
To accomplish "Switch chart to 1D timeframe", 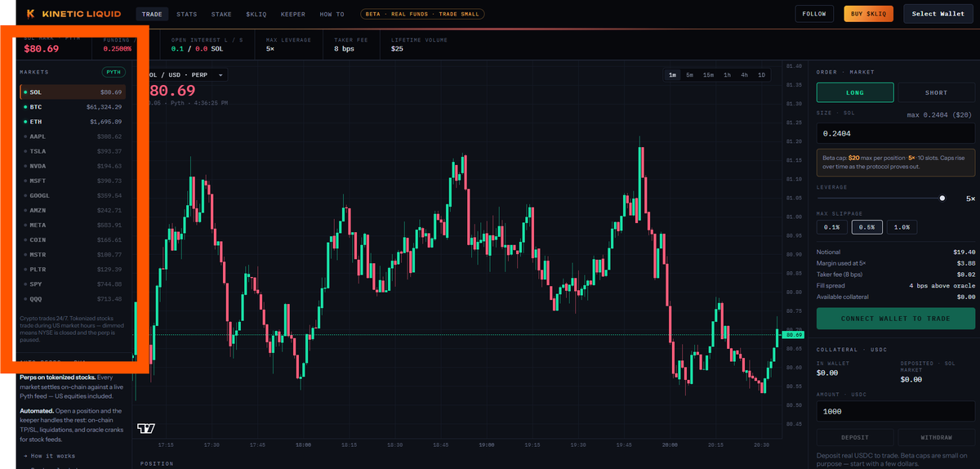I will 761,74.
